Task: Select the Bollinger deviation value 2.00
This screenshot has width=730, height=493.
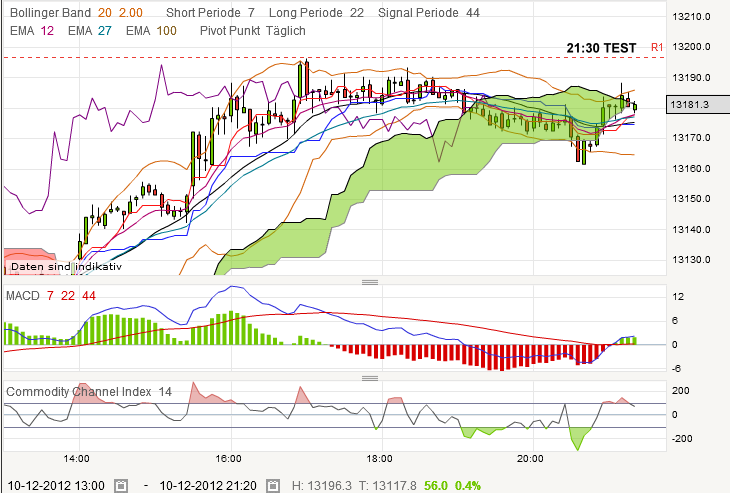Action: pyautogui.click(x=130, y=13)
